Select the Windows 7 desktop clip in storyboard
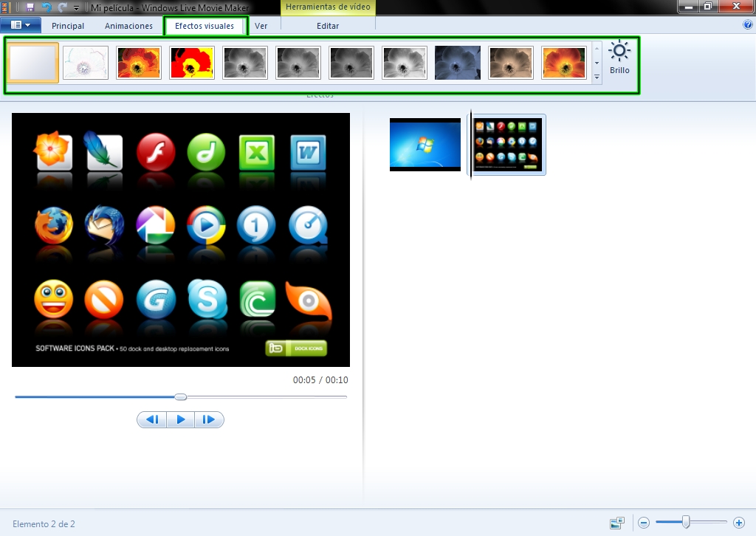 [x=425, y=145]
